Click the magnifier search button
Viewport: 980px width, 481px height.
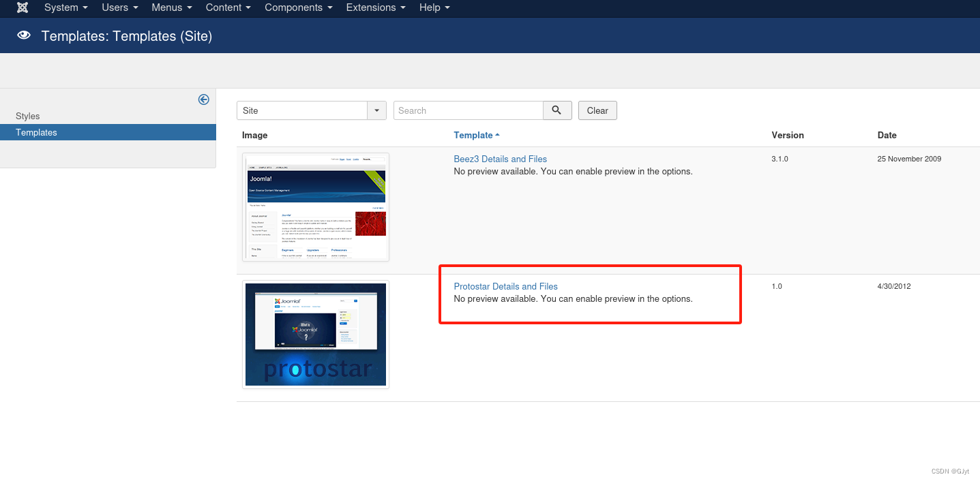[x=557, y=110]
